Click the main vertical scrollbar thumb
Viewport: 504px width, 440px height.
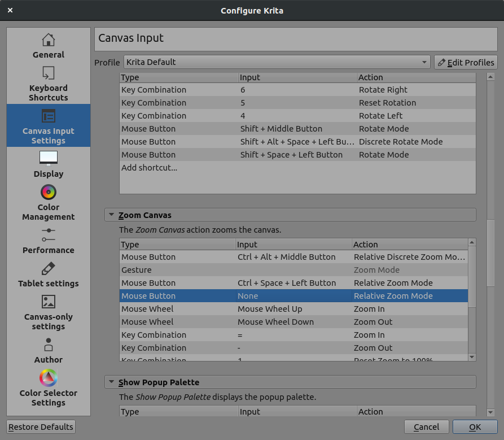point(490,253)
